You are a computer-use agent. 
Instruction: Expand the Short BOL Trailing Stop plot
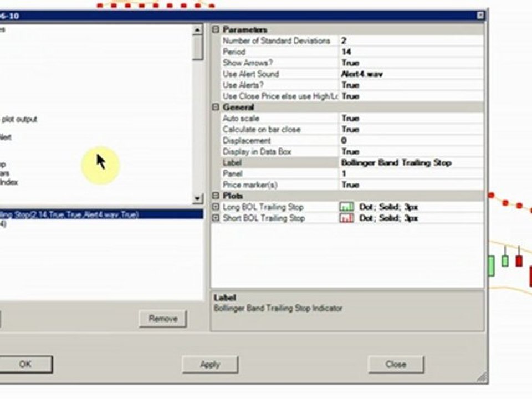(216, 218)
